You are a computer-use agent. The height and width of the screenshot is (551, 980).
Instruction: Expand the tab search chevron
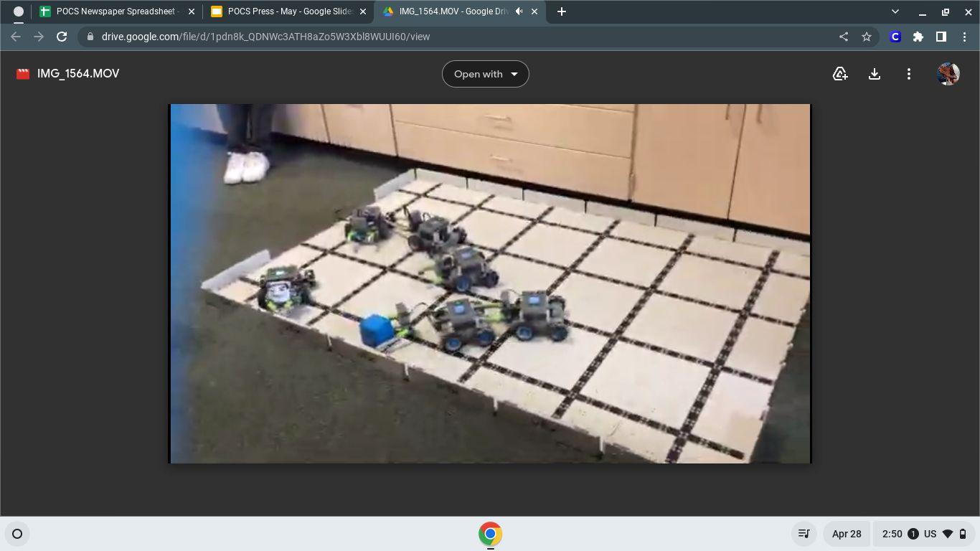point(895,11)
